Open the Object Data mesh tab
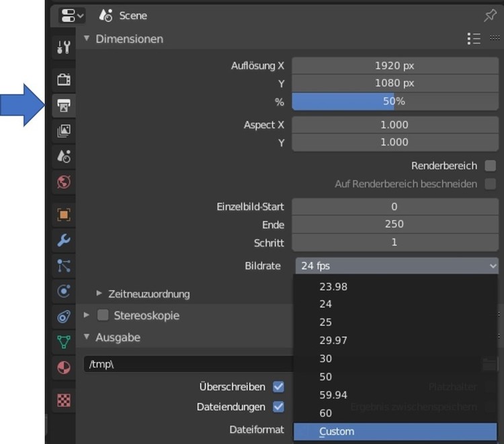504x444 pixels. pyautogui.click(x=64, y=342)
